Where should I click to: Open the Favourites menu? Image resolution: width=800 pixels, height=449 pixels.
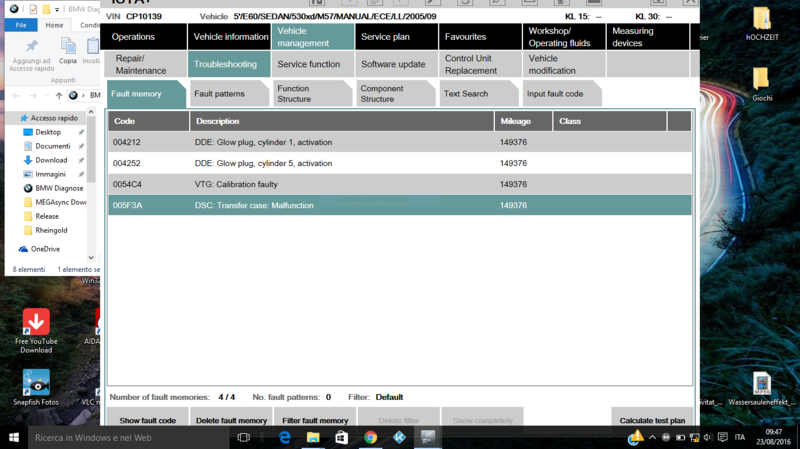pos(480,37)
